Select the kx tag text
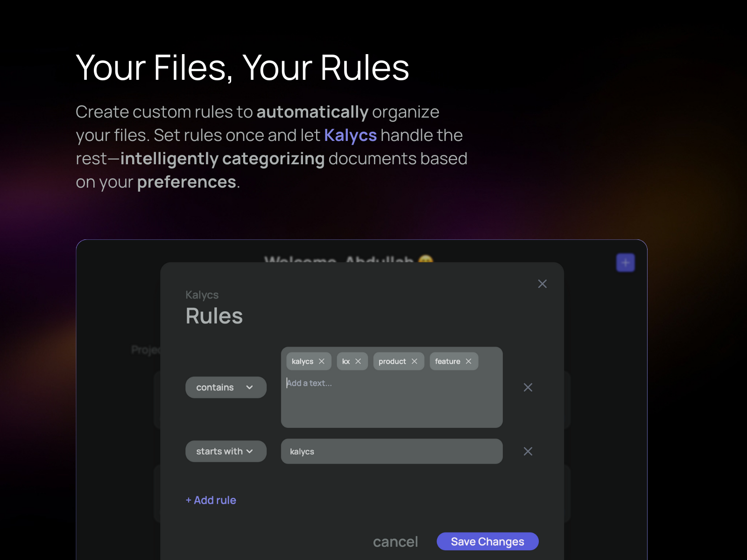This screenshot has height=560, width=747. click(346, 362)
